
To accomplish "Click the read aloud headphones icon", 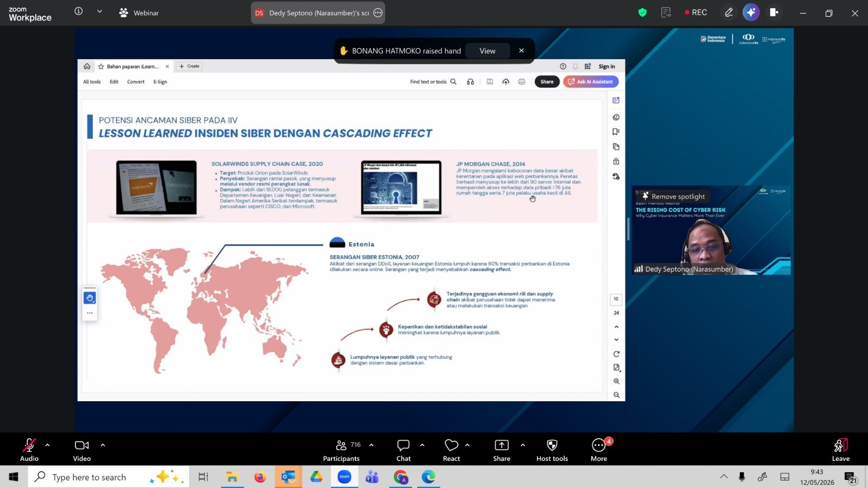I will pos(470,82).
